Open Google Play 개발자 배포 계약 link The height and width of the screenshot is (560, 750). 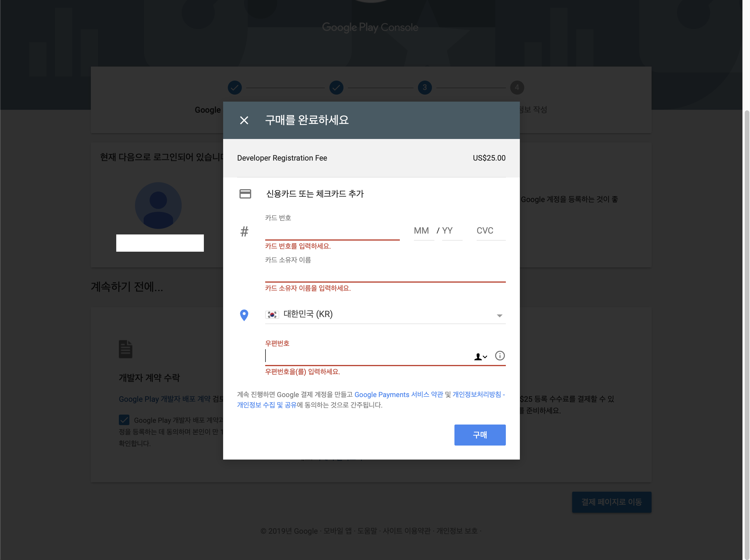164,399
